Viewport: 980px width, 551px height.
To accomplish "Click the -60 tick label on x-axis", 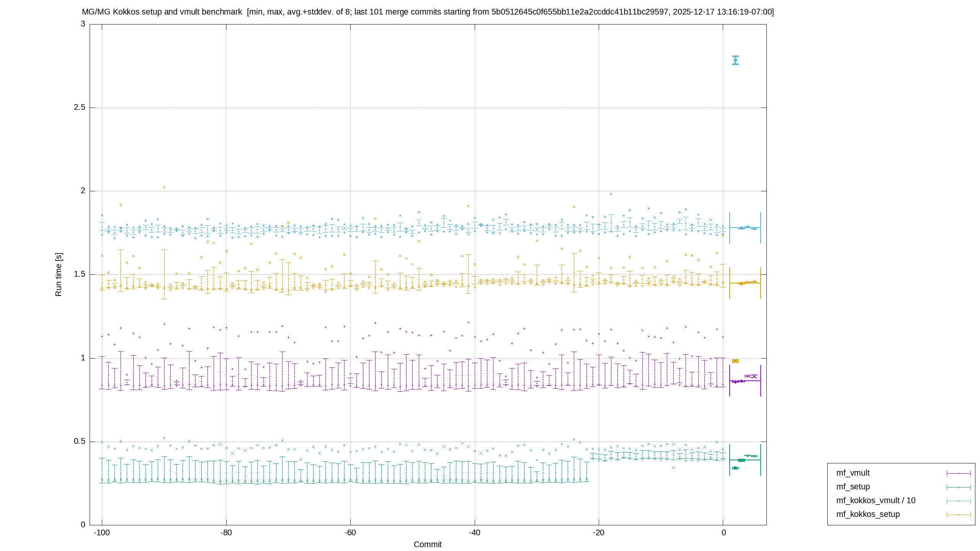I will [350, 533].
